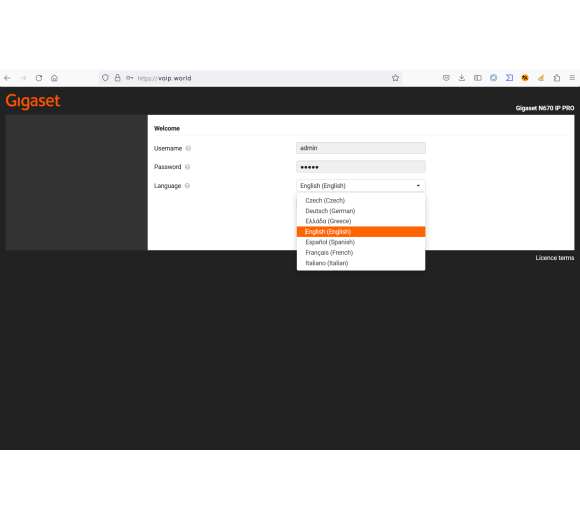This screenshot has height=520, width=580.
Task: Collapse the Language dropdown via its arrow
Action: coord(418,186)
